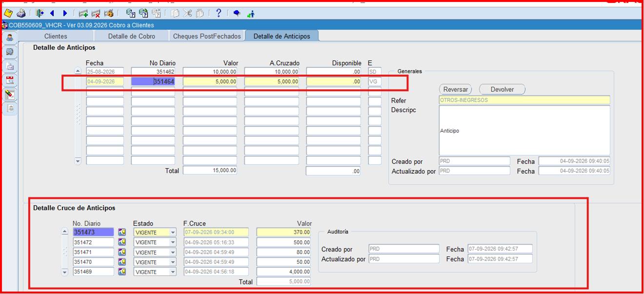Image resolution: width=644 pixels, height=294 pixels.
Task: Click up arrow of Detalle de Anticipos scrollbar
Action: [x=78, y=71]
